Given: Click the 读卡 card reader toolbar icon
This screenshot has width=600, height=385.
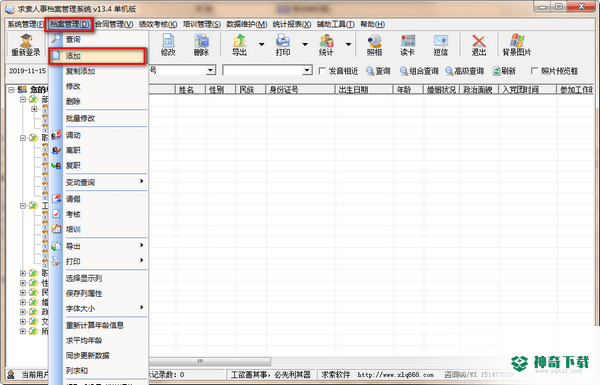Looking at the screenshot, I should click(407, 46).
